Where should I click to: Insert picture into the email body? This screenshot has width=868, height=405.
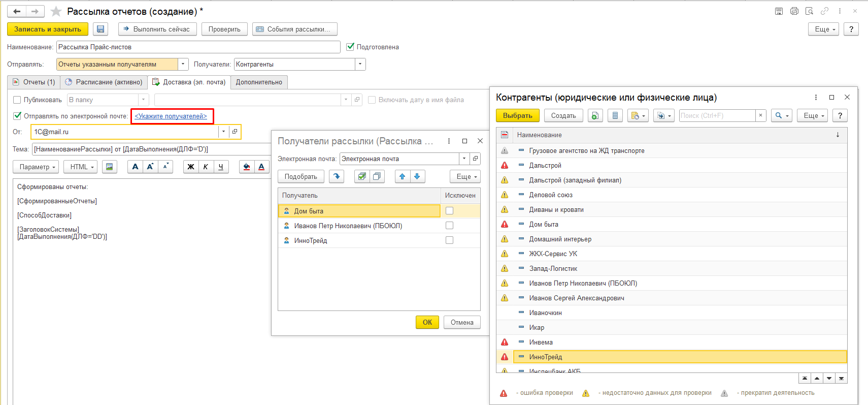click(x=109, y=167)
